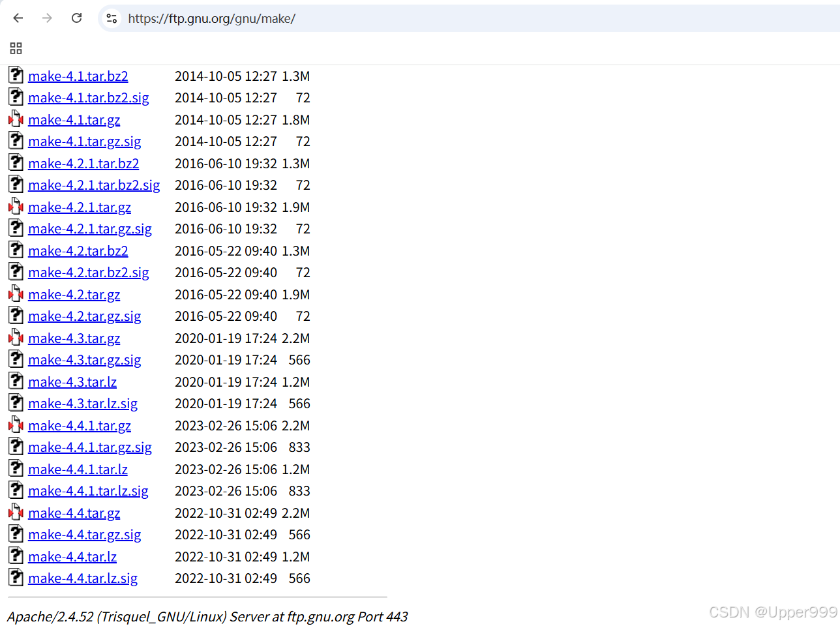Click file icon beside make-4.4.1.tar.lz
The image size is (840, 626).
(x=16, y=468)
